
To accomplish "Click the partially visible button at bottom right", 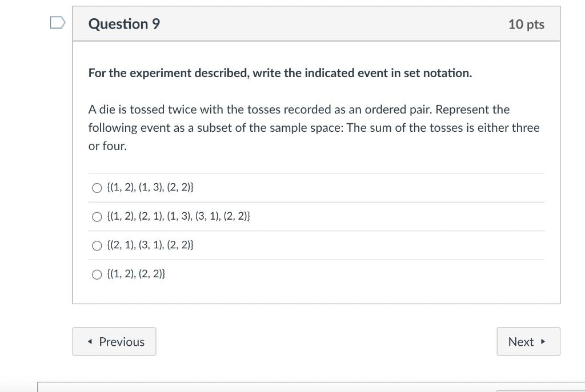I will [x=540, y=391].
